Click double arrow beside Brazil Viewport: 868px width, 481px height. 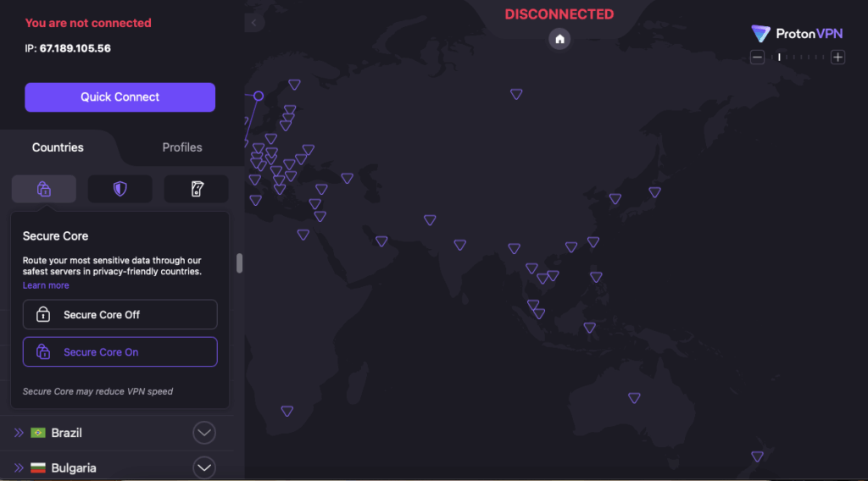point(19,433)
